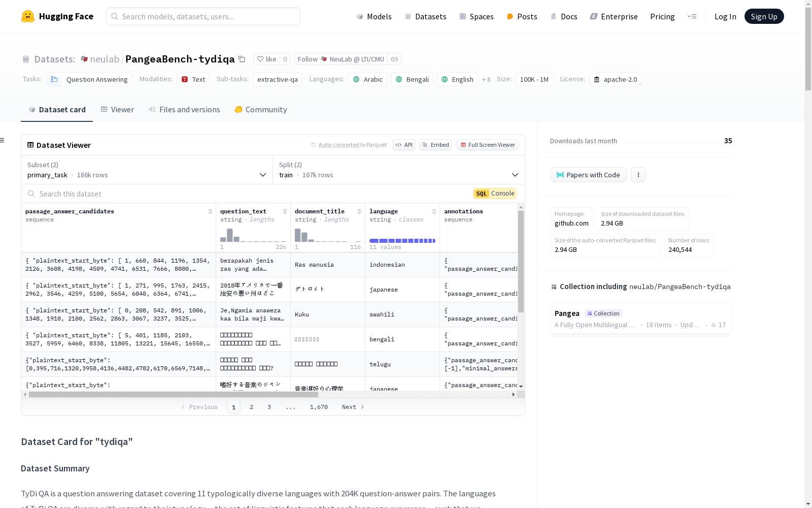Open the Datasets navigation item
812x508 pixels.
[425, 16]
